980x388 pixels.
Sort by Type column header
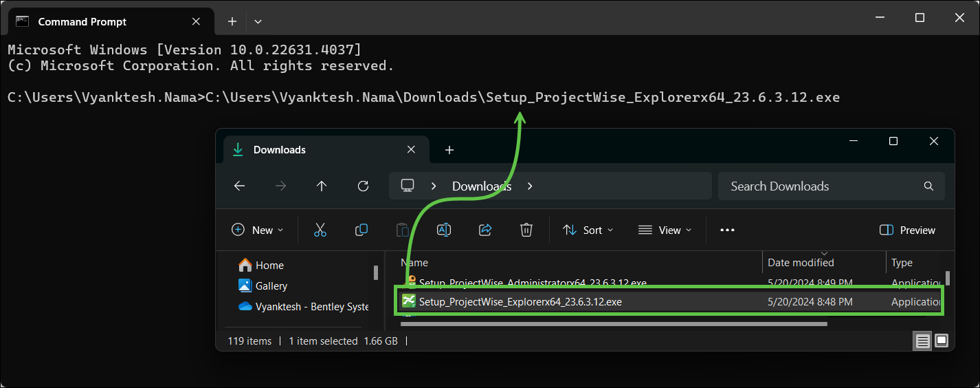coord(902,262)
